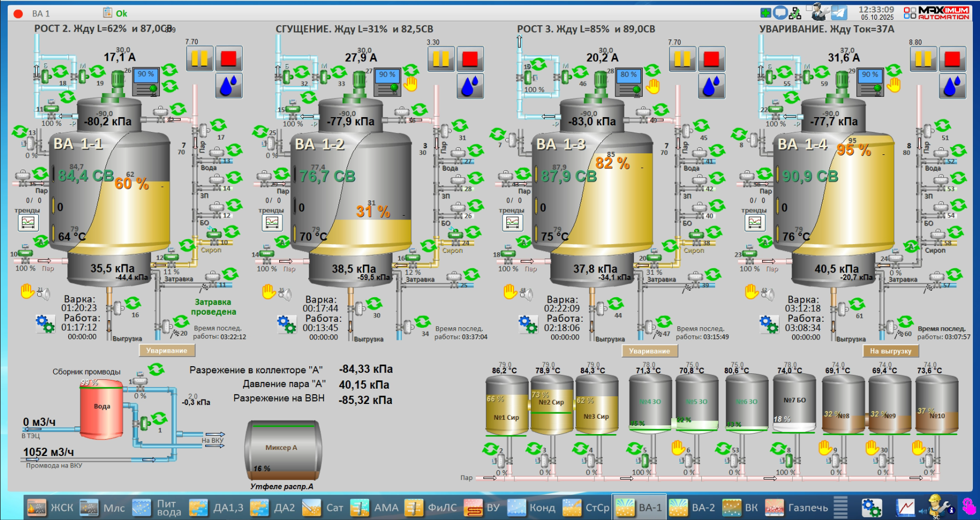Click the green plus icon in top bar
The width and height of the screenshot is (980, 520).
click(765, 13)
